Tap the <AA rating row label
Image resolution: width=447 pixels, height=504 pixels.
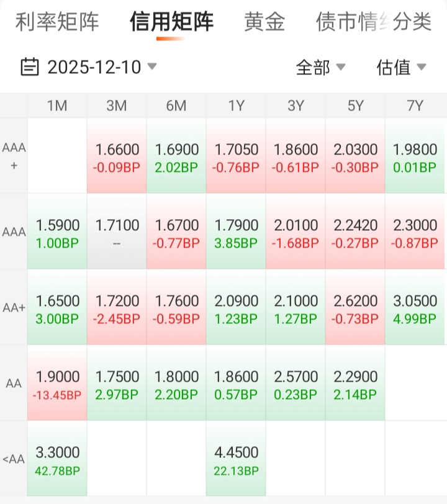(14, 459)
